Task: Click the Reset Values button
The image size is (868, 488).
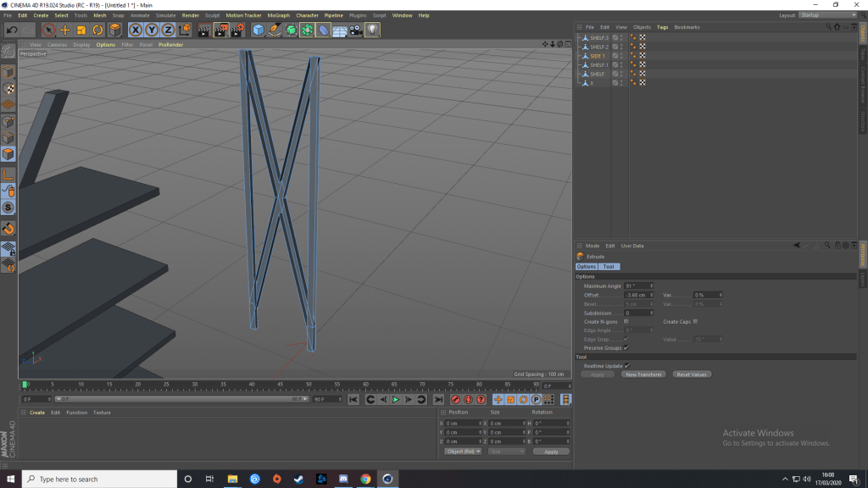Action: click(x=692, y=374)
